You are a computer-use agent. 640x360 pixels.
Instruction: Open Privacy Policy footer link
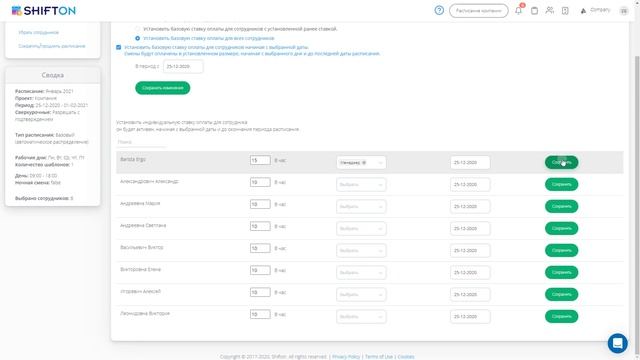[346, 357]
